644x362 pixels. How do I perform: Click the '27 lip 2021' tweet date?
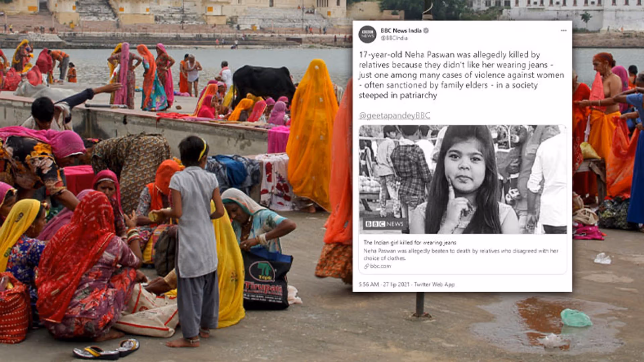pos(396,285)
